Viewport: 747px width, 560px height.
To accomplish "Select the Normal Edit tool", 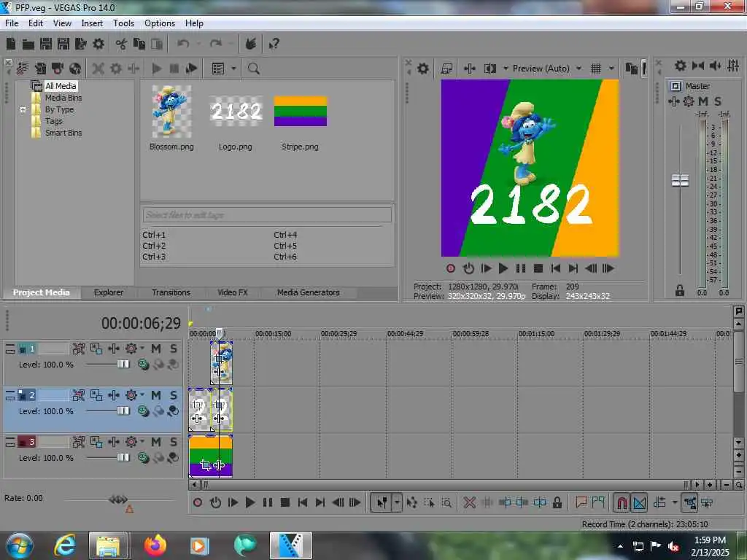I will [x=382, y=502].
